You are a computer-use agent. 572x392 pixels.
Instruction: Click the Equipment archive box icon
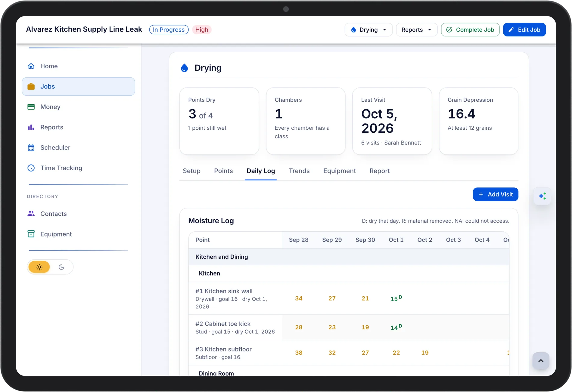[x=31, y=234]
